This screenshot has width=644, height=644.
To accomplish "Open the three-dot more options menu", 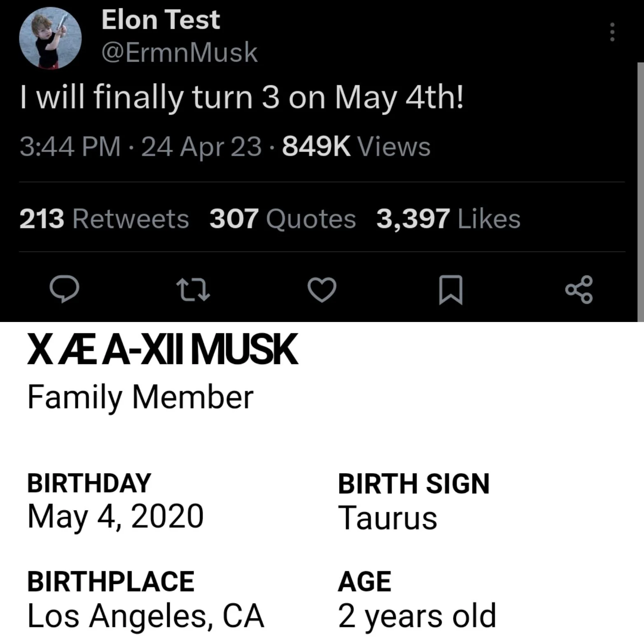I will point(612,32).
